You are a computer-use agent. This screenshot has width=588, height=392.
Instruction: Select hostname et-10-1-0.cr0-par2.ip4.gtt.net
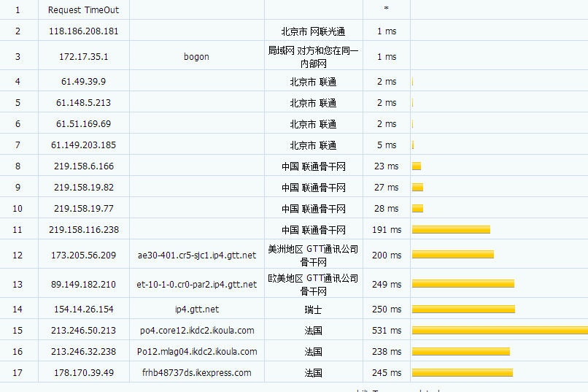click(196, 285)
